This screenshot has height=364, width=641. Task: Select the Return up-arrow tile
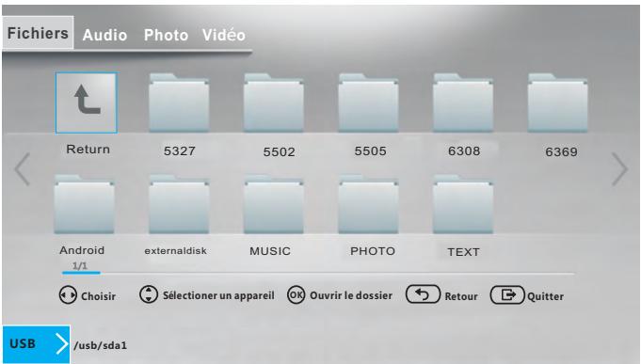tap(87, 103)
